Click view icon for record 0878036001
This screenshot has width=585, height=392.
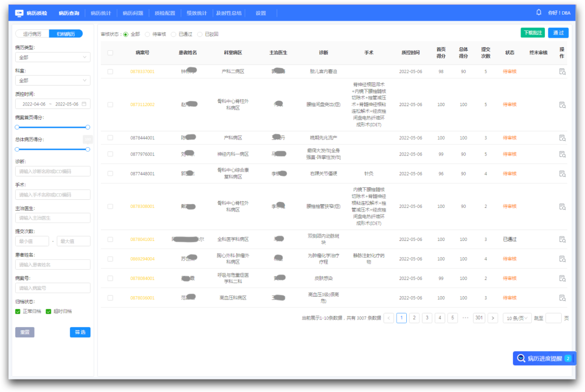562,298
